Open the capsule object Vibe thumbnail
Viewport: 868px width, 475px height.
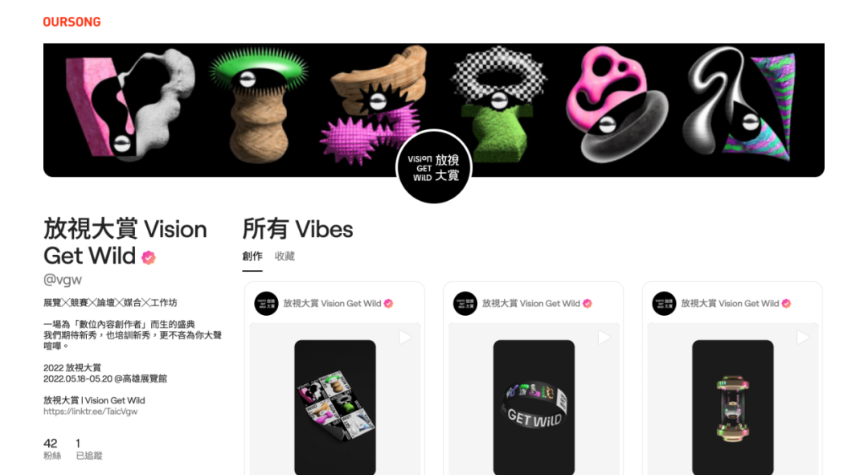pos(732,407)
